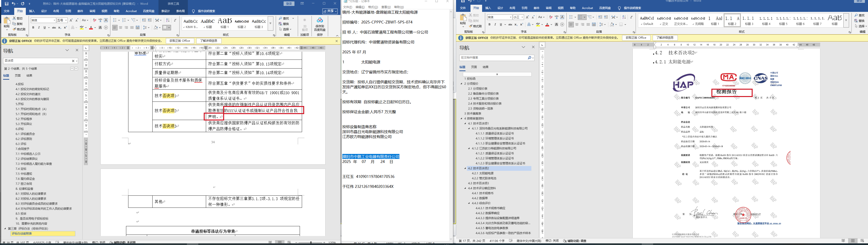Apply shading fill color in 中鹏 Word
This screenshot has width=868, height=245.
click(612, 25)
